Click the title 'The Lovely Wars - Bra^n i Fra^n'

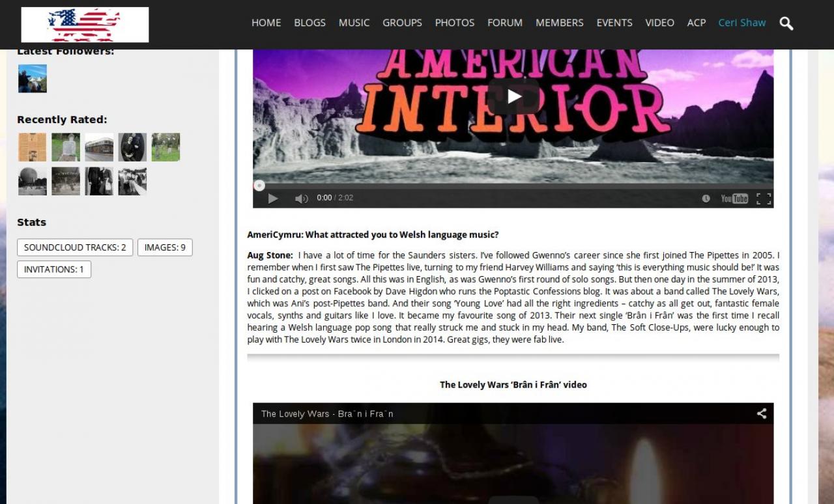click(x=327, y=413)
